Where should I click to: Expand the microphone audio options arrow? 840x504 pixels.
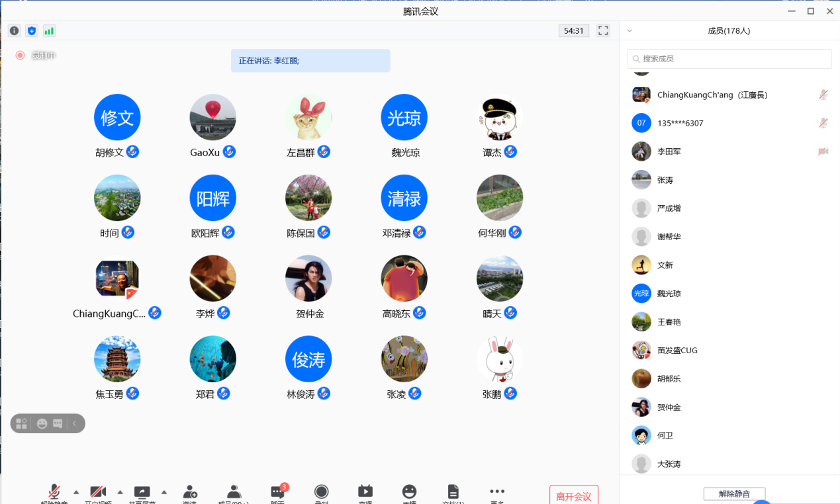tap(76, 492)
